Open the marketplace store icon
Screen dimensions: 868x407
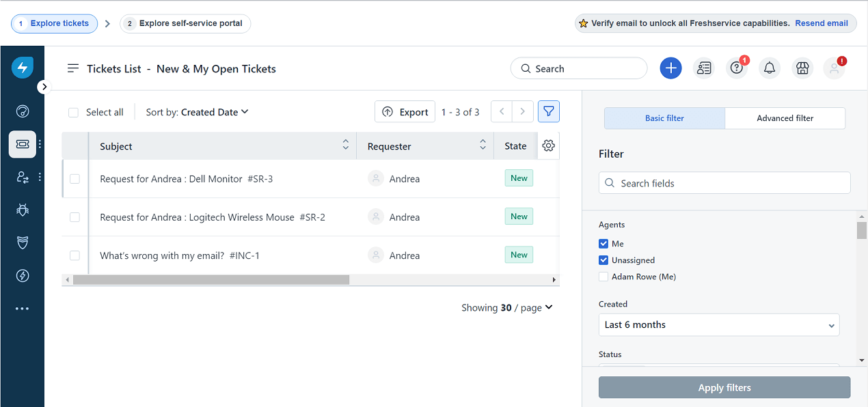coord(802,68)
